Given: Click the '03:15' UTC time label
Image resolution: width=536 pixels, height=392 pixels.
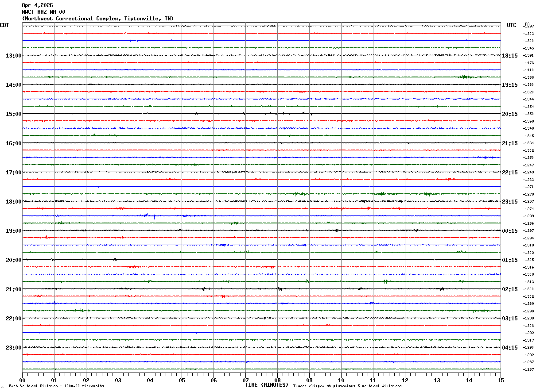Looking at the screenshot, I should (x=510, y=319).
